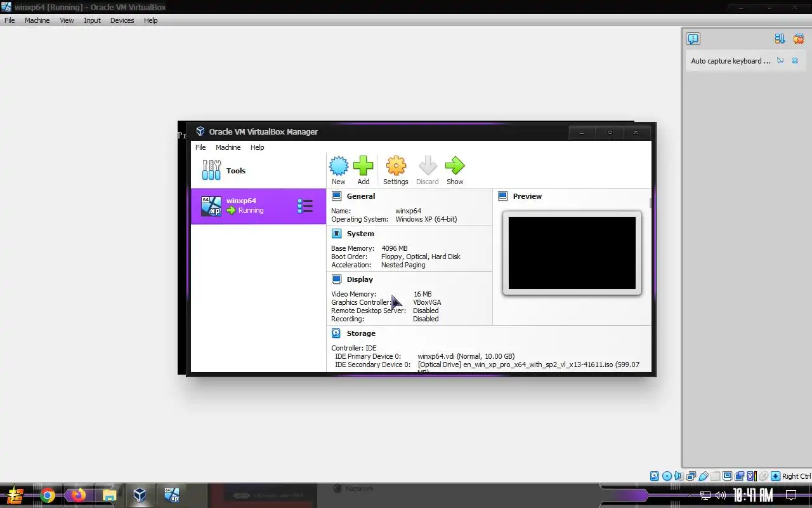Toggle the notification center speech bubble icon
The height and width of the screenshot is (508, 812).
693,39
